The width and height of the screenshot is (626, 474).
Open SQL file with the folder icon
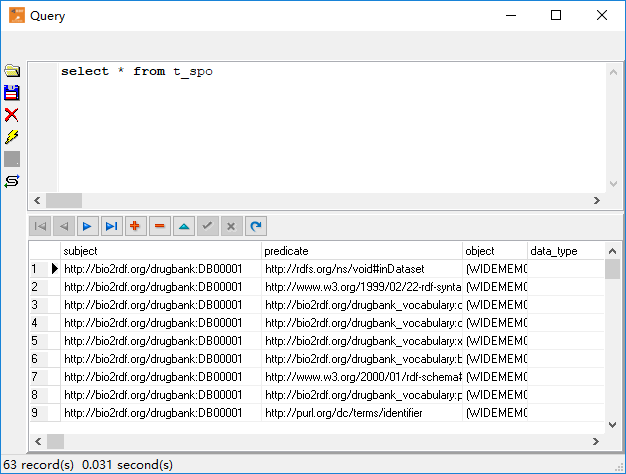pos(12,71)
